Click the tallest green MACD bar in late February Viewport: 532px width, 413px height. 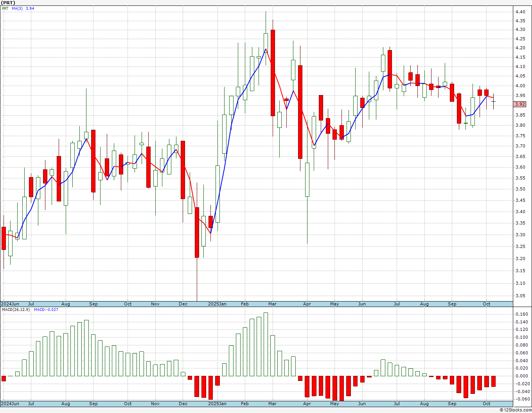click(266, 344)
